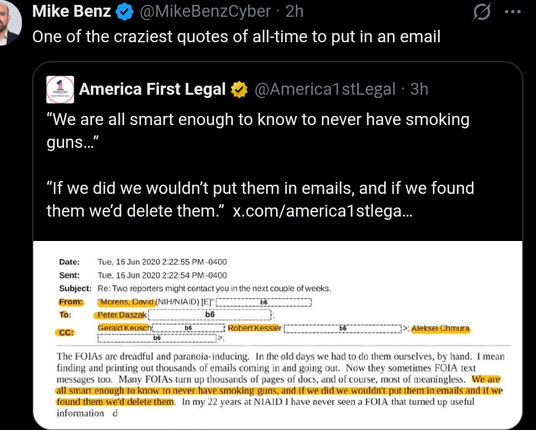Image resolution: width=536 pixels, height=430 pixels.
Task: Open the three-dot more options menu
Action: (x=513, y=12)
